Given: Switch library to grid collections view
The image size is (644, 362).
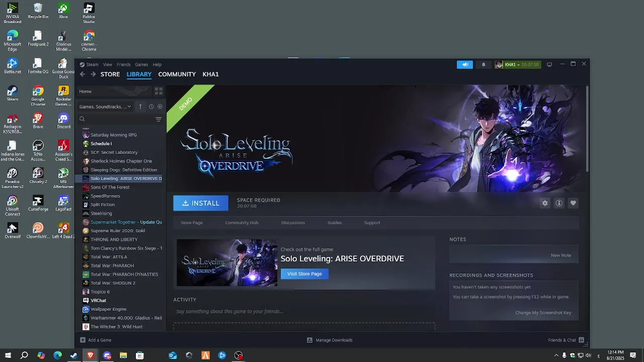Looking at the screenshot, I should 158,91.
